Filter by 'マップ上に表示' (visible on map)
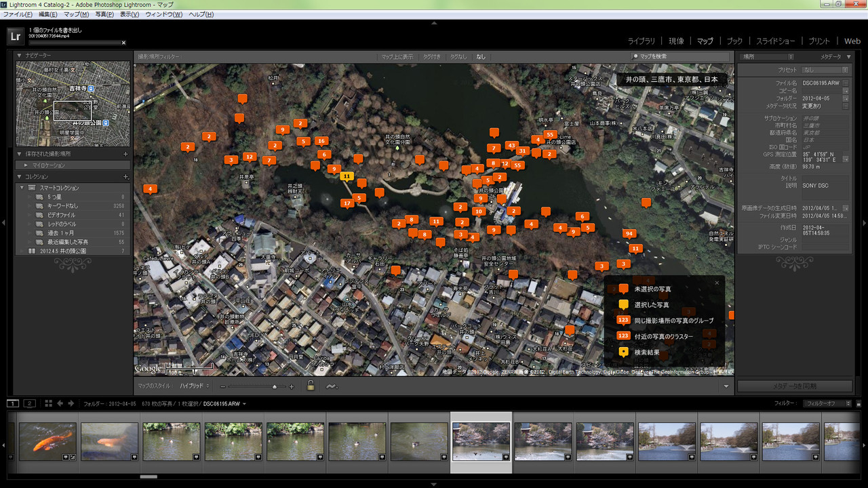 [x=397, y=57]
